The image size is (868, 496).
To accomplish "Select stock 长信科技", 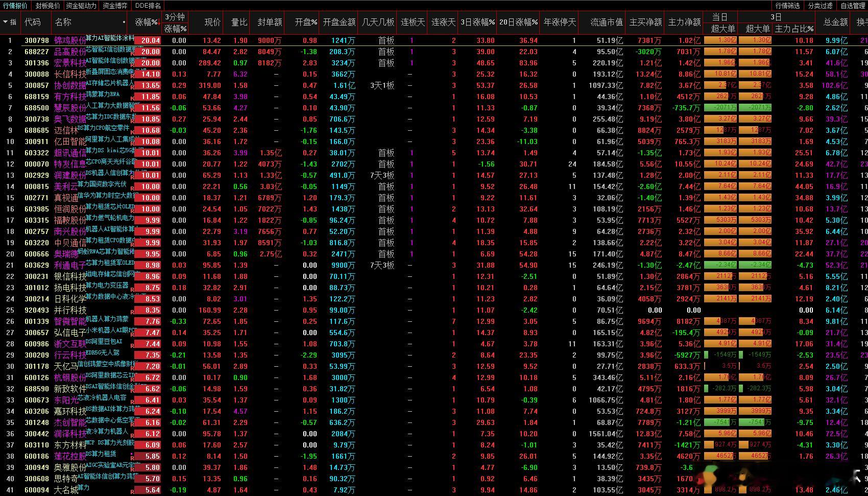I will click(x=70, y=74).
